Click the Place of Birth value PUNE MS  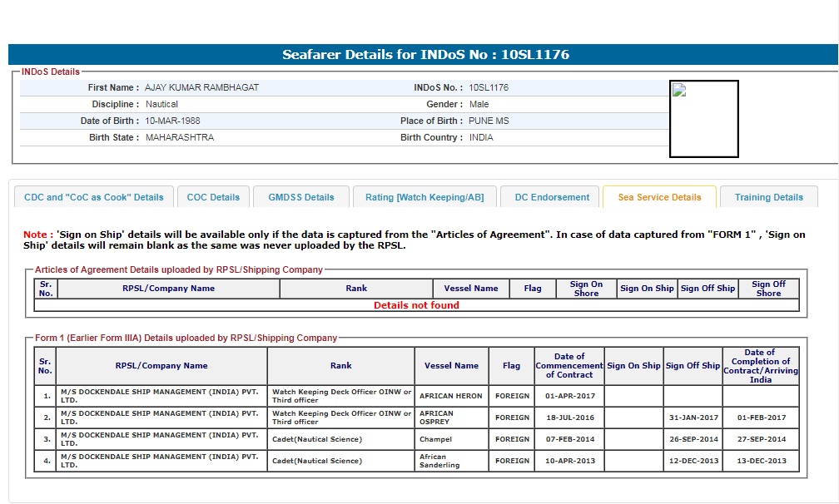point(489,121)
